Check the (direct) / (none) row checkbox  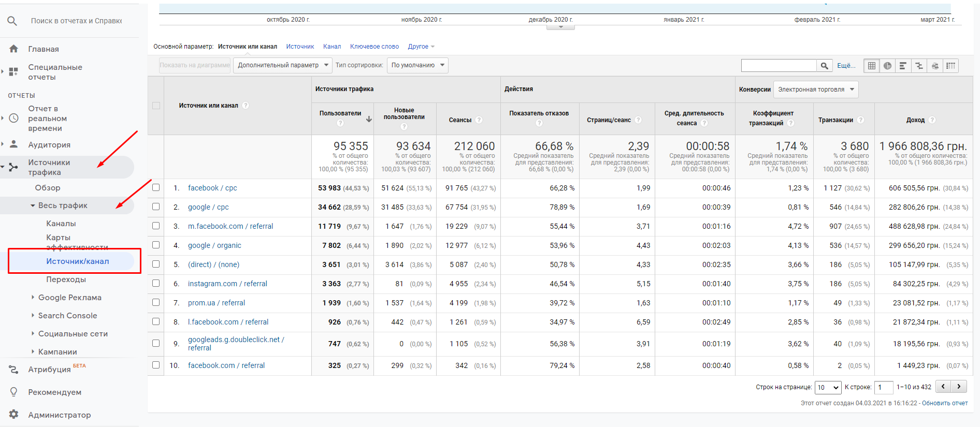pyautogui.click(x=156, y=264)
